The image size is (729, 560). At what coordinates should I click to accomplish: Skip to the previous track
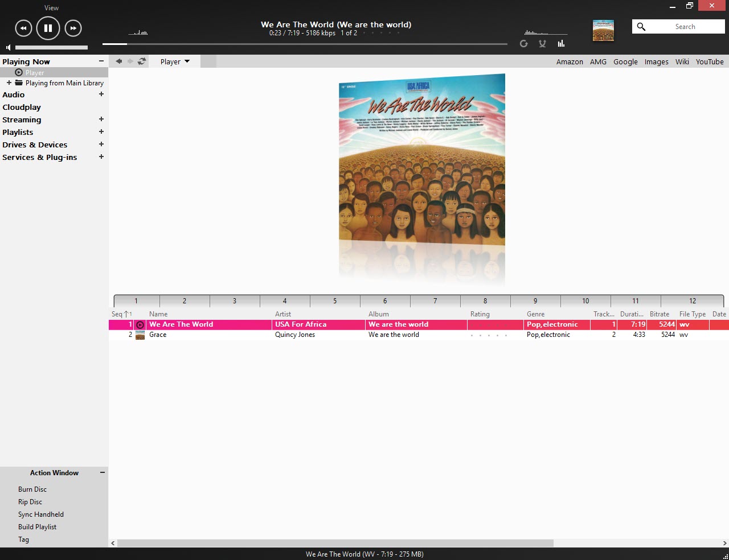(23, 28)
